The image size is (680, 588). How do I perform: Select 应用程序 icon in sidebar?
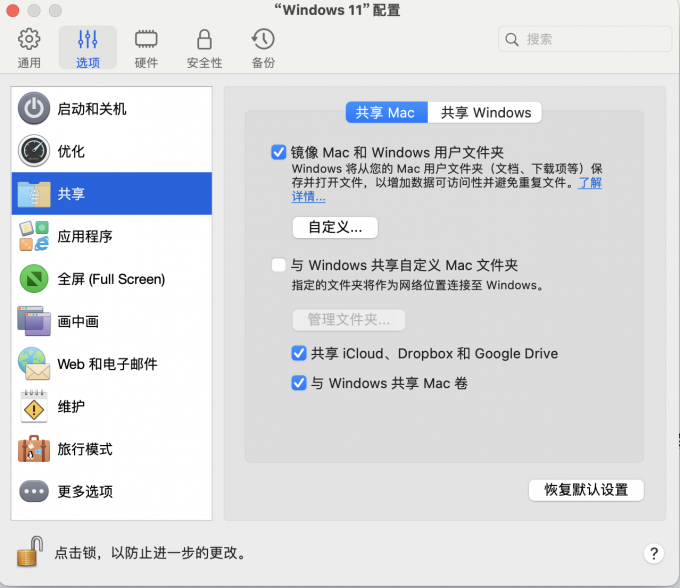pos(34,237)
